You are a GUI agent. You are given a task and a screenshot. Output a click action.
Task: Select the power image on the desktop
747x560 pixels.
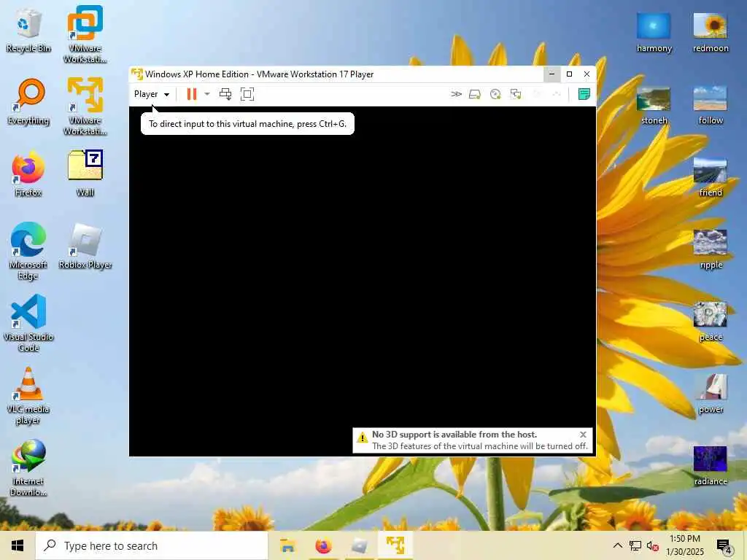point(711,394)
